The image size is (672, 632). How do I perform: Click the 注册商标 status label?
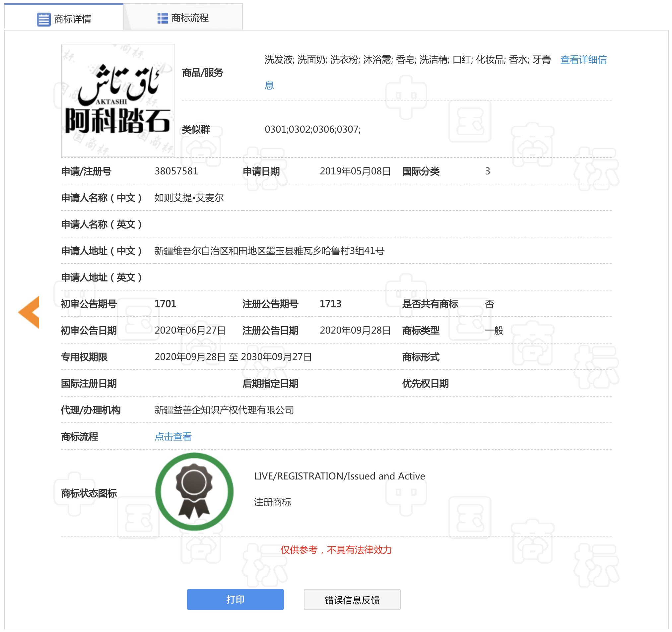pos(273,502)
